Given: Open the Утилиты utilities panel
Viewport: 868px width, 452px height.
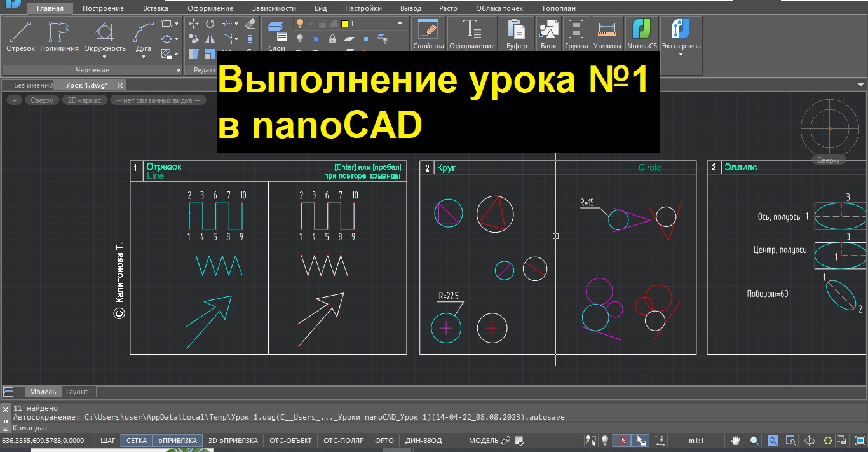Looking at the screenshot, I should (x=607, y=34).
